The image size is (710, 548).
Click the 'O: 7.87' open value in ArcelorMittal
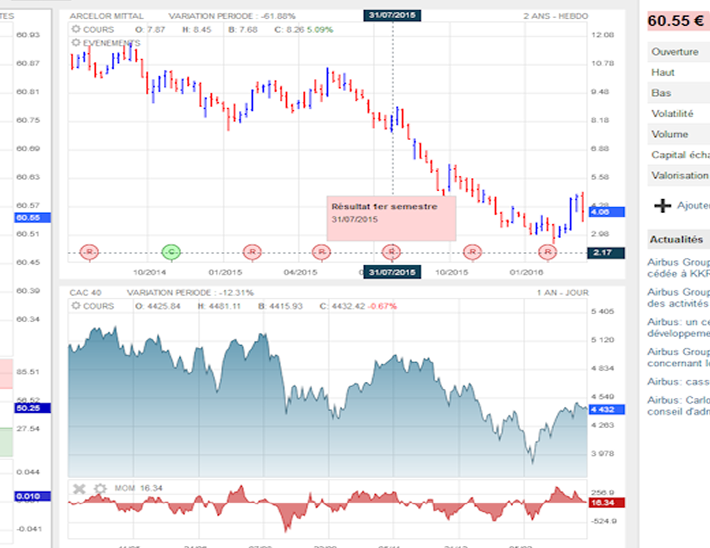click(150, 30)
